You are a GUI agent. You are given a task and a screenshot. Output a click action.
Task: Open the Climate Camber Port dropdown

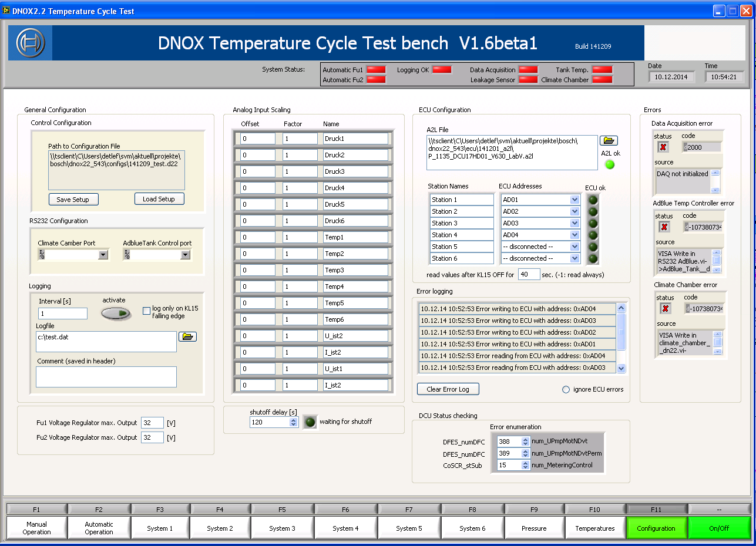[103, 255]
